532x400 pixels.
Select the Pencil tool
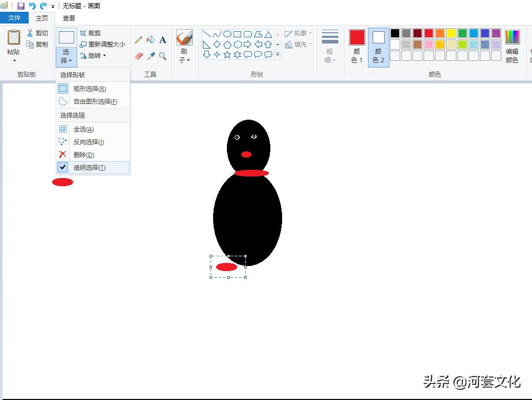click(x=138, y=39)
